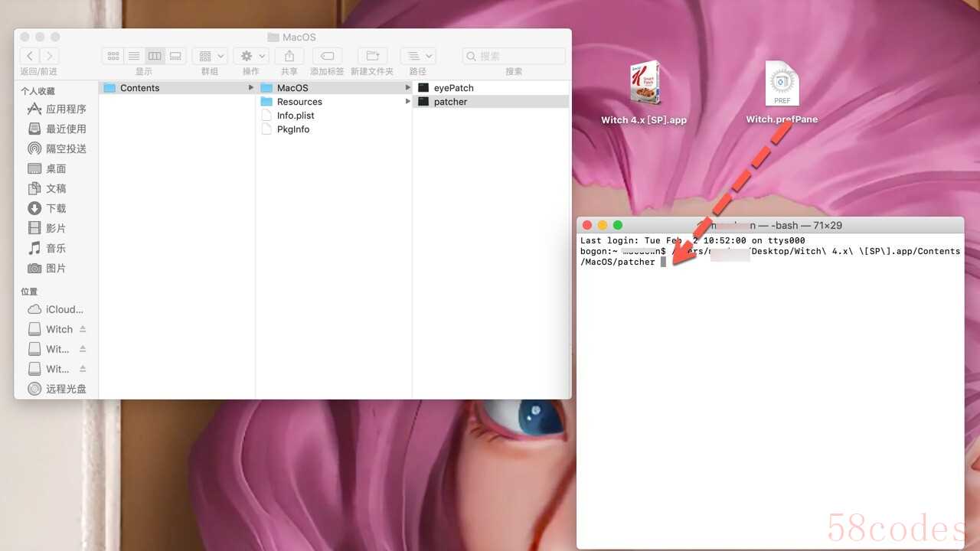Click the Finder back navigation arrow
The image size is (980, 551).
(x=30, y=56)
